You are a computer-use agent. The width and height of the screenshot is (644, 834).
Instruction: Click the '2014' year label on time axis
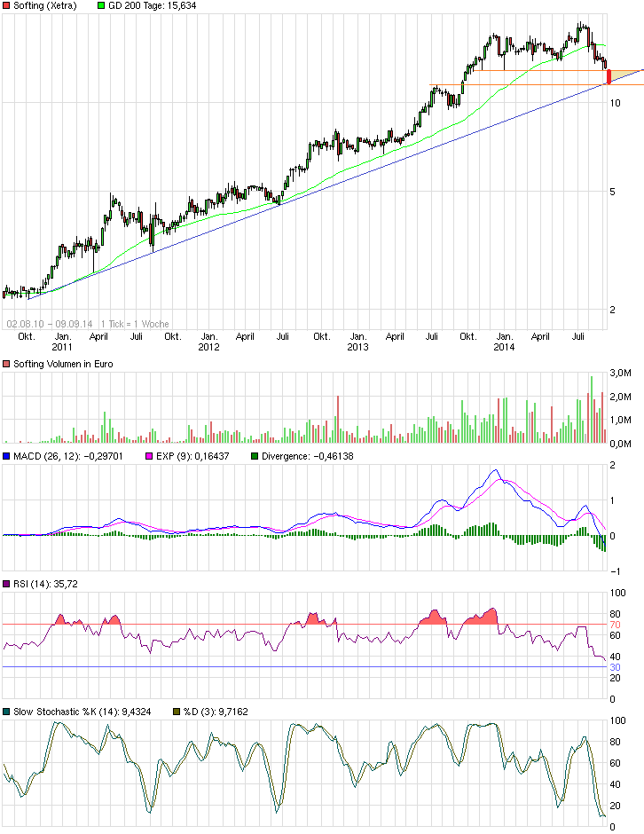[x=504, y=347]
